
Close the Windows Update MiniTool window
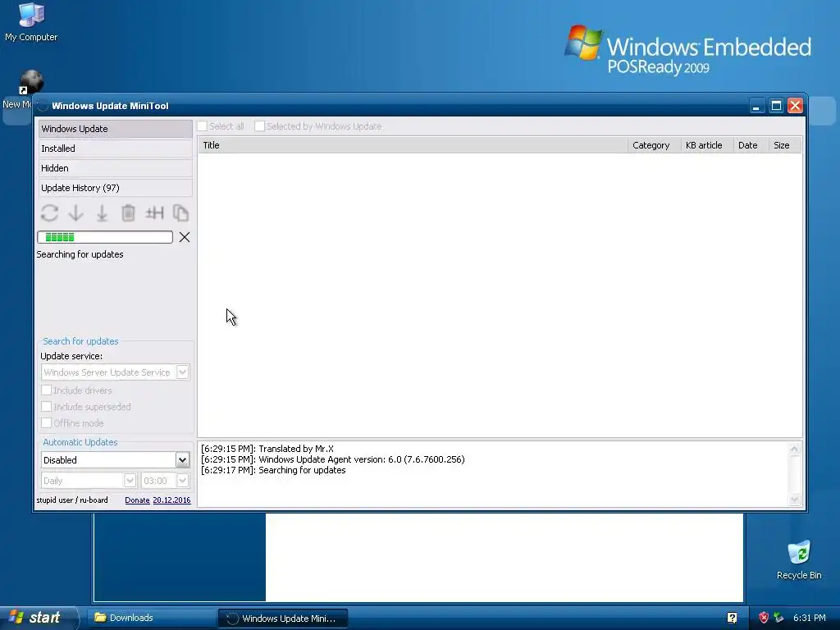(795, 106)
